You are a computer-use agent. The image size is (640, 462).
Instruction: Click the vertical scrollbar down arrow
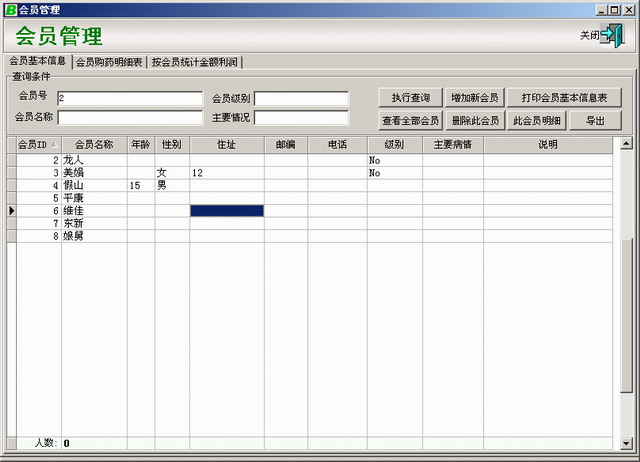click(x=626, y=443)
